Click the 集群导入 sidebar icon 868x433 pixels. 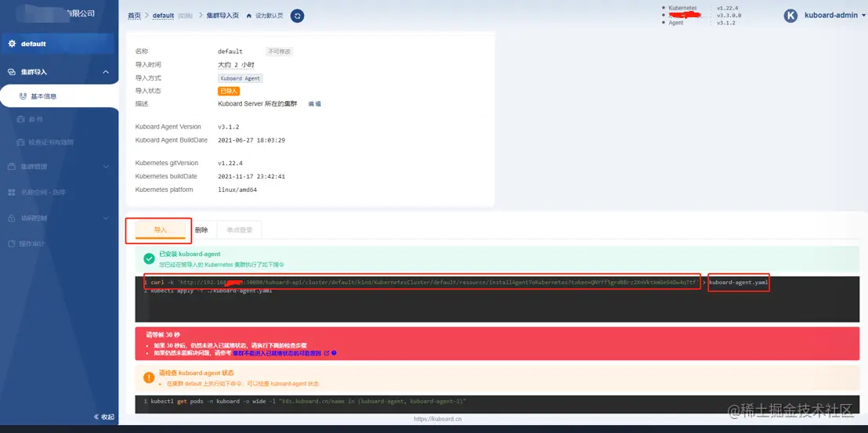12,72
